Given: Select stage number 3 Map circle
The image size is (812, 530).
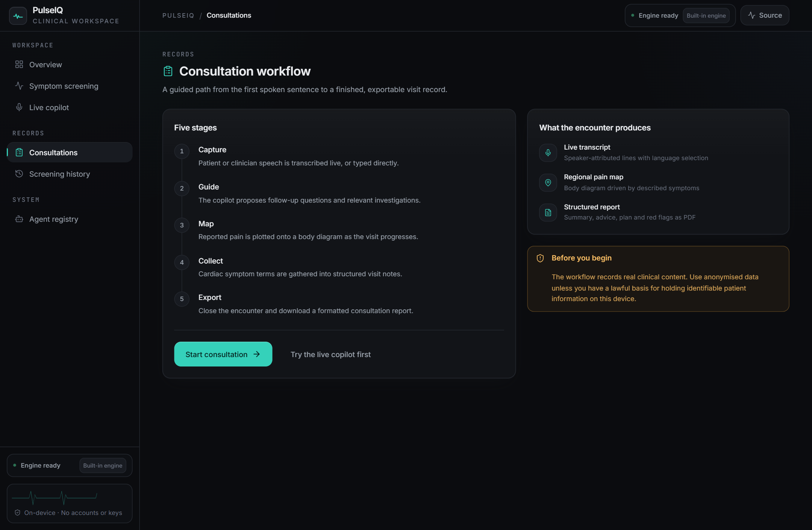Looking at the screenshot, I should click(x=182, y=225).
